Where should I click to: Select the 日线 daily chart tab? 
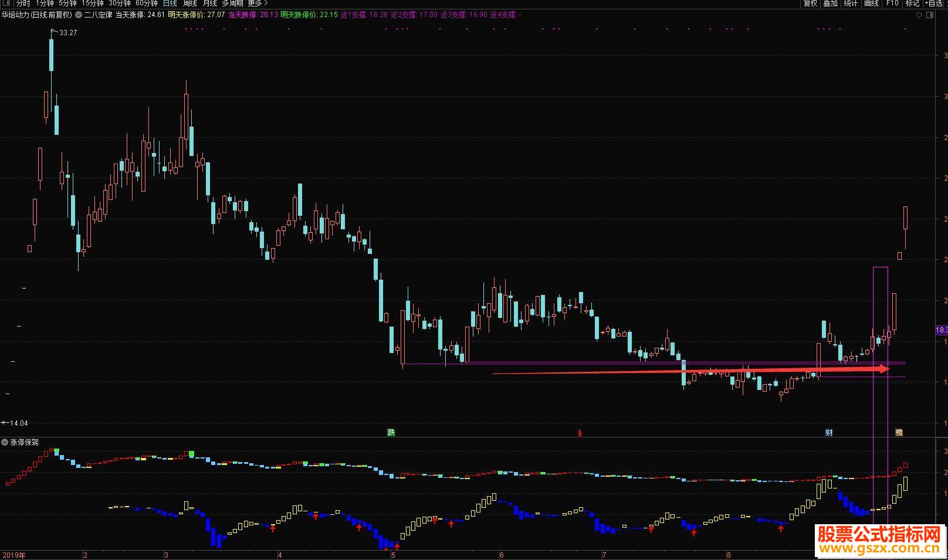point(170,4)
